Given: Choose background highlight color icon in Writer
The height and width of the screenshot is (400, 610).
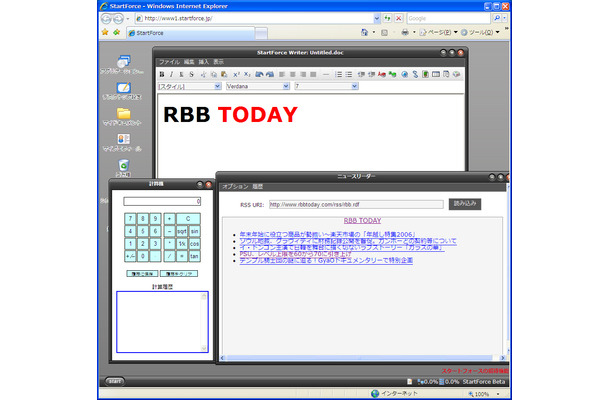Looking at the screenshot, I should [393, 74].
